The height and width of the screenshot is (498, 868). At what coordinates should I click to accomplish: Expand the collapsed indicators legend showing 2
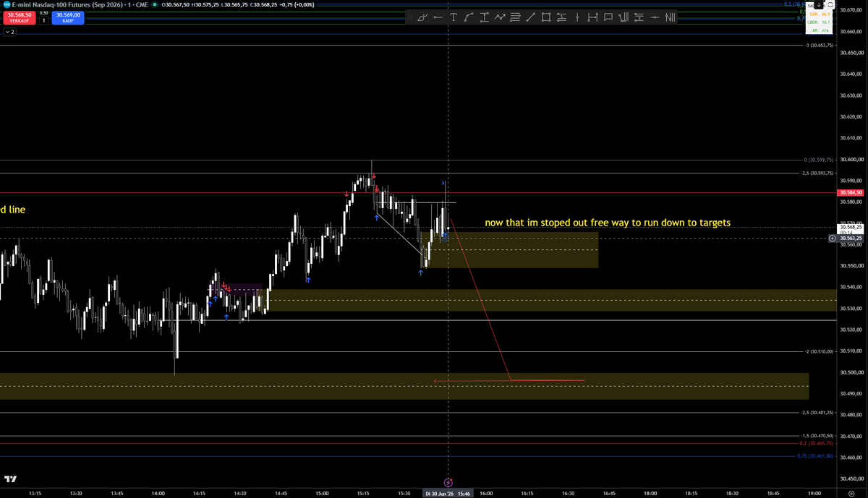click(x=11, y=33)
